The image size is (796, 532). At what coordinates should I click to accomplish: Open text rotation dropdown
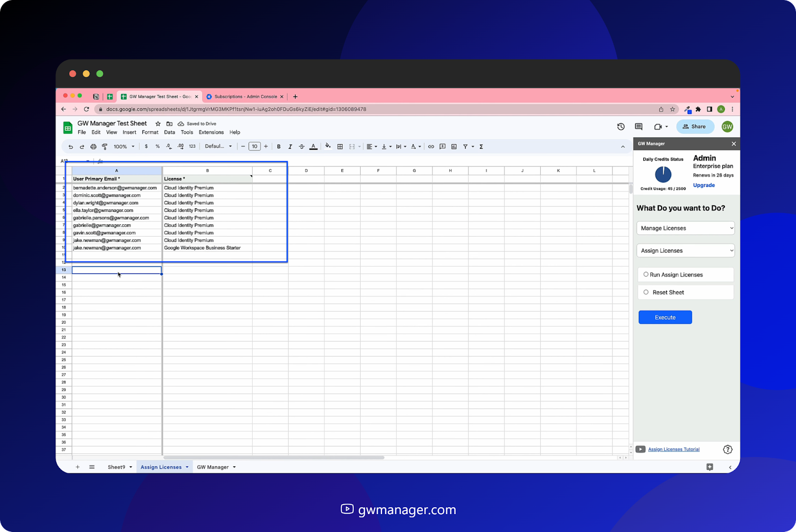416,147
